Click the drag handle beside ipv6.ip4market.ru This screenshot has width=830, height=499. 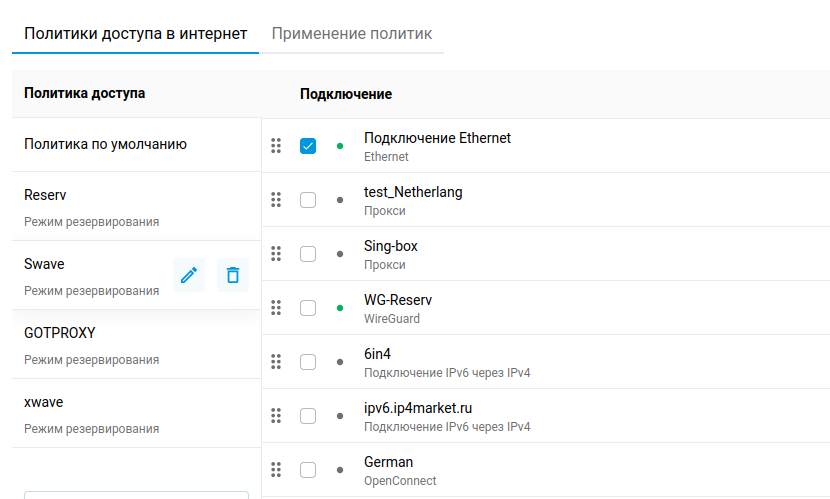(276, 415)
